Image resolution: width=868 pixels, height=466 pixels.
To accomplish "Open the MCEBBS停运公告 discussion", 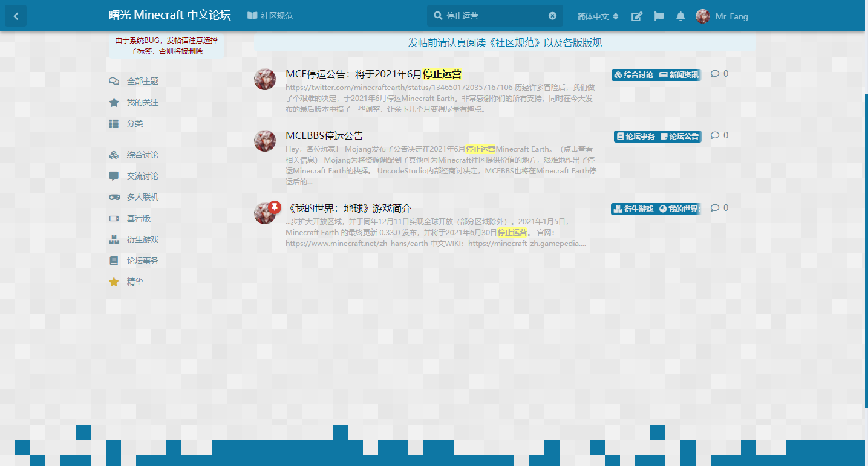I will 324,135.
